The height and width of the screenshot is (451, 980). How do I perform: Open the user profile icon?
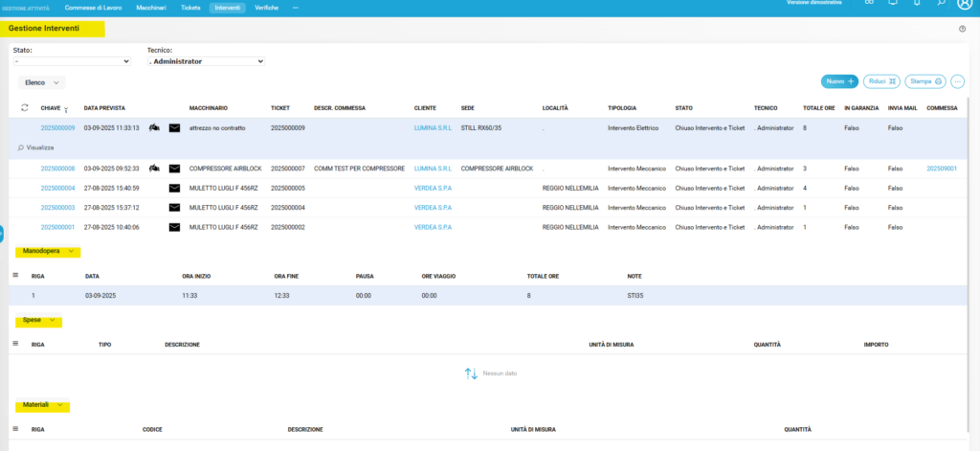(964, 4)
